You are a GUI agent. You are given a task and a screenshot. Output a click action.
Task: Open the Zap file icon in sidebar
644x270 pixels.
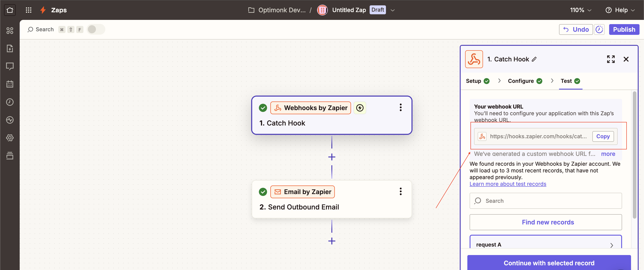point(10,48)
